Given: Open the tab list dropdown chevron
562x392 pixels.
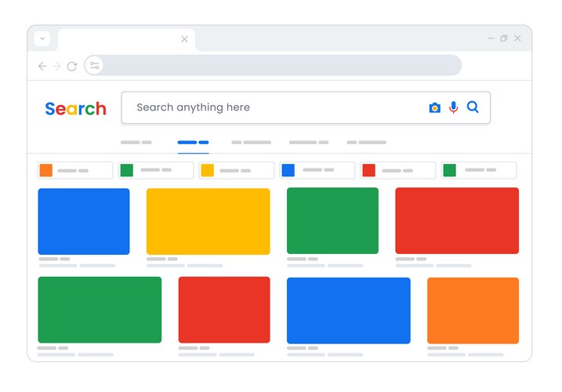Looking at the screenshot, I should [42, 38].
